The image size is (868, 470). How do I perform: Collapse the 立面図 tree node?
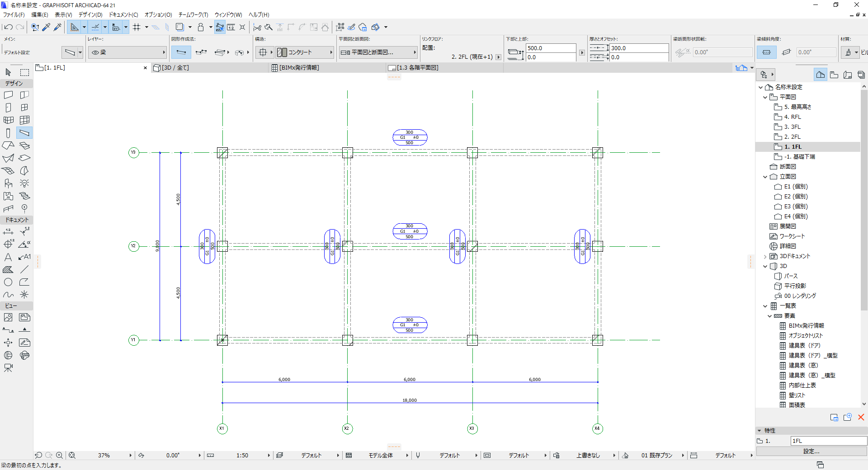tap(765, 177)
